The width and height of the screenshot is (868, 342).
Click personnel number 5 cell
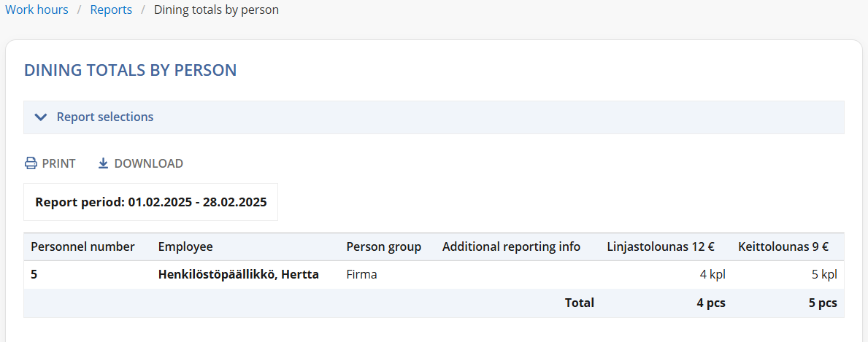(34, 274)
